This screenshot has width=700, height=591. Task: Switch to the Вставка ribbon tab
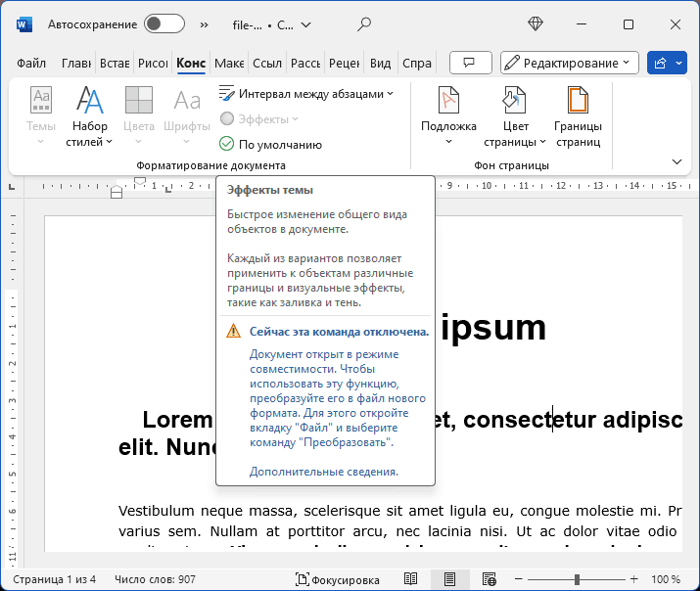tap(115, 64)
